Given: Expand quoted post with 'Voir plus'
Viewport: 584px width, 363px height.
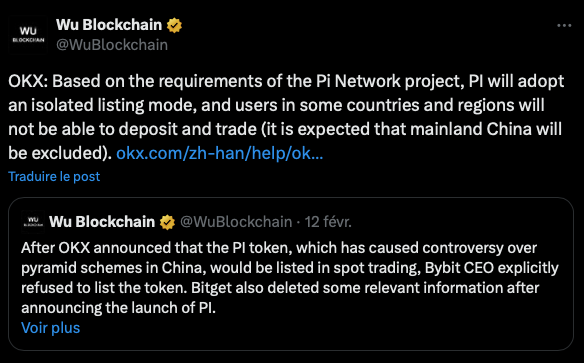Looking at the screenshot, I should pyautogui.click(x=51, y=328).
